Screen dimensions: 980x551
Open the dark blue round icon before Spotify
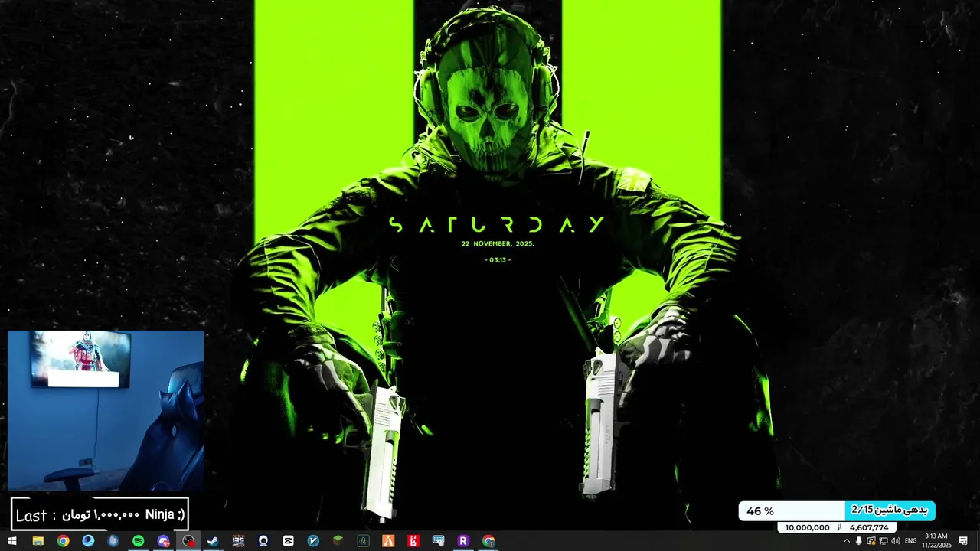113,541
